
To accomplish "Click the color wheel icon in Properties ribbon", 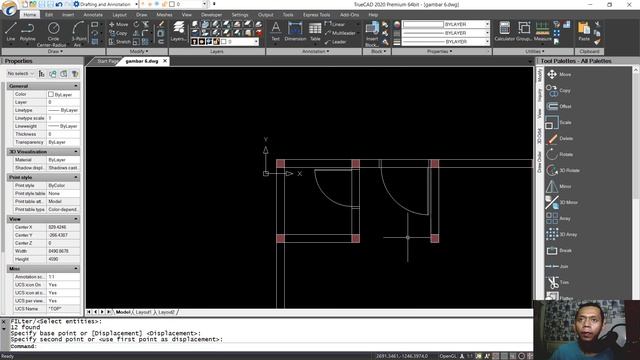I will (397, 24).
